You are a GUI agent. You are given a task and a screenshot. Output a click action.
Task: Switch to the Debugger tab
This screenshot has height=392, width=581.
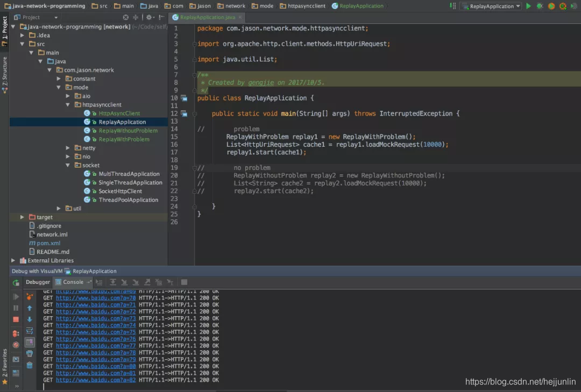click(38, 282)
